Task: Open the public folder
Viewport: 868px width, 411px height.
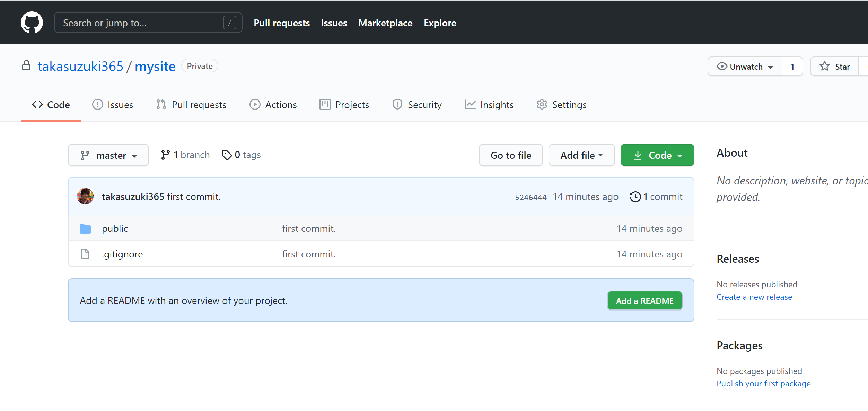Action: (115, 229)
